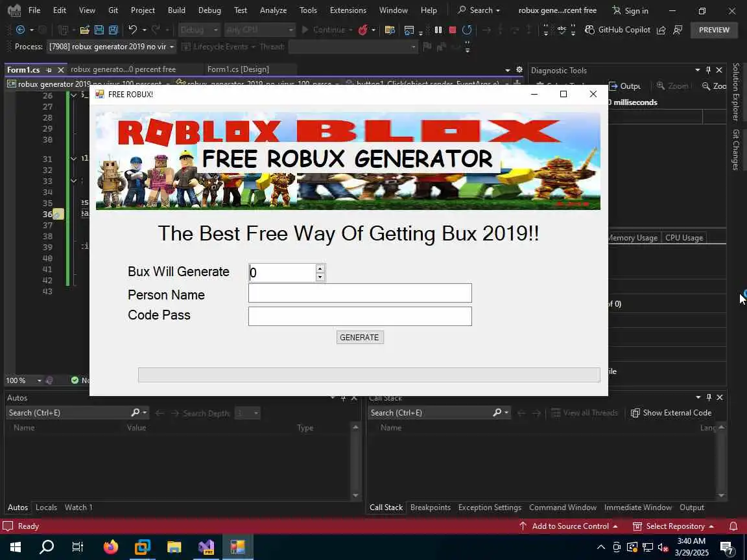
Task: Click the Autos search box
Action: 67,412
